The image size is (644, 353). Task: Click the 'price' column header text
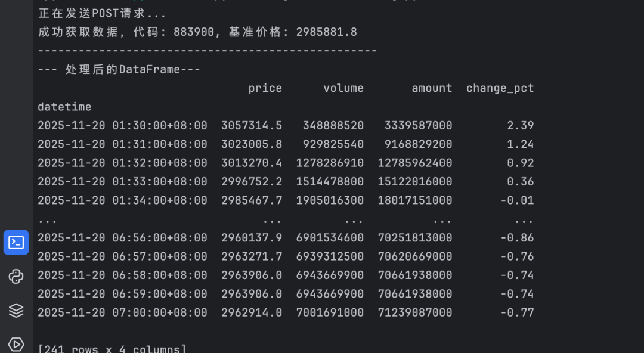coord(265,88)
